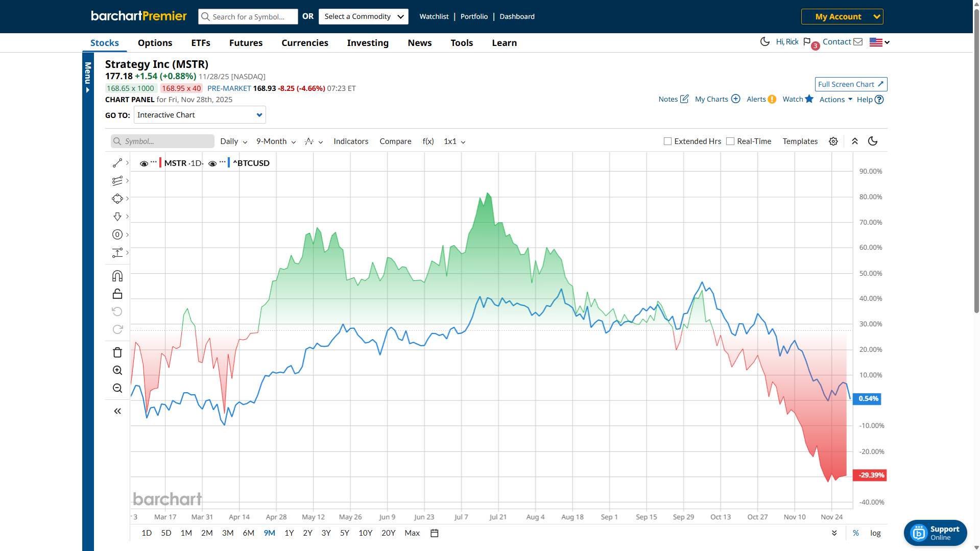Click the lock drawings icon

pos(117,294)
